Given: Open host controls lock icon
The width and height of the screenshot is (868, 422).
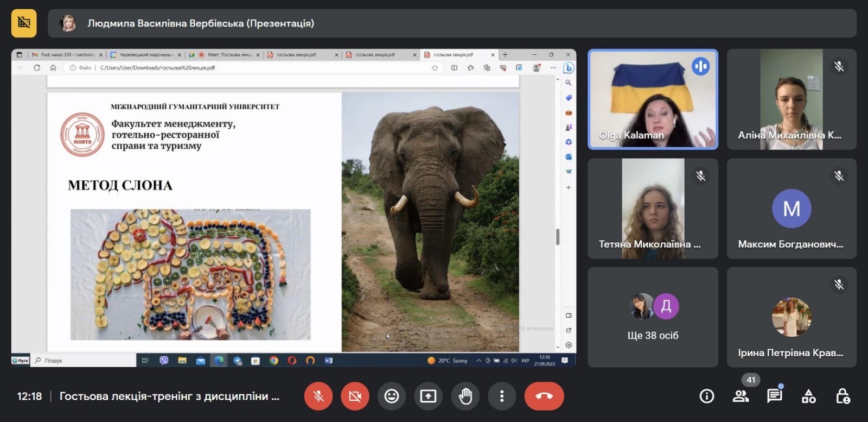Looking at the screenshot, I should [843, 396].
